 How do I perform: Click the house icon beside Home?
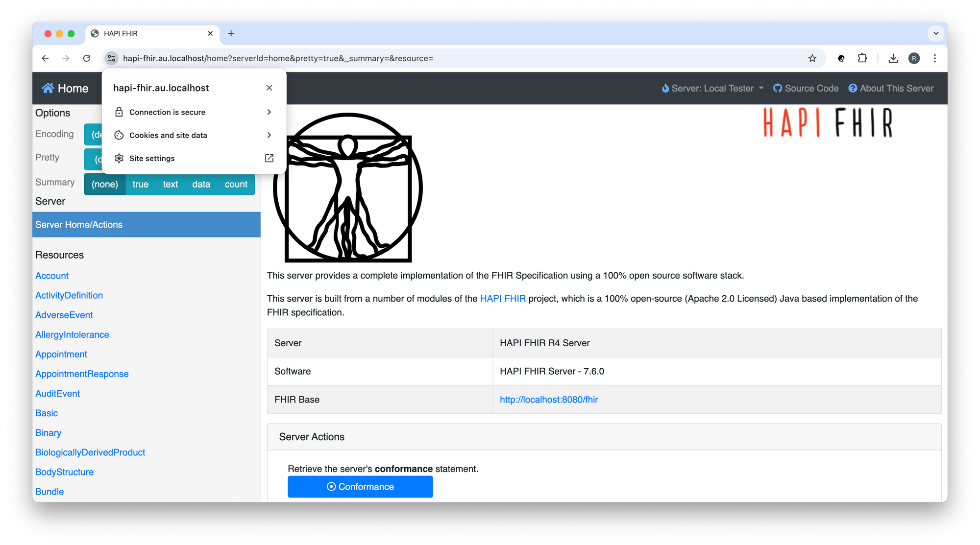coord(48,88)
